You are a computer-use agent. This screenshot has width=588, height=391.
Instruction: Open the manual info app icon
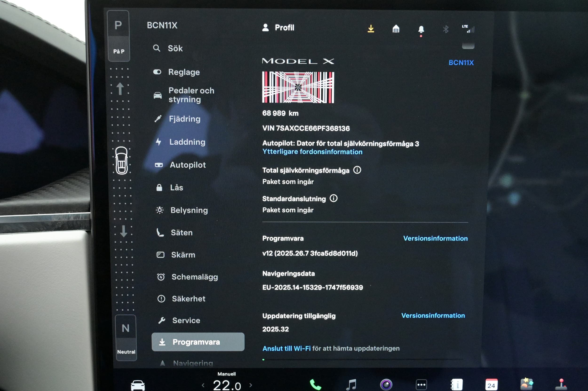[x=457, y=385]
